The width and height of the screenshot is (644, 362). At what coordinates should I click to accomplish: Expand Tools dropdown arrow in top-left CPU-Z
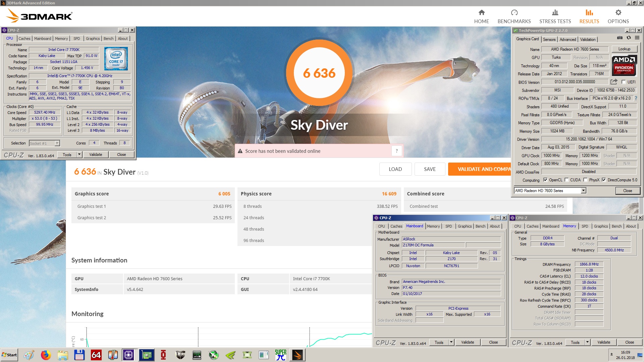click(79, 155)
